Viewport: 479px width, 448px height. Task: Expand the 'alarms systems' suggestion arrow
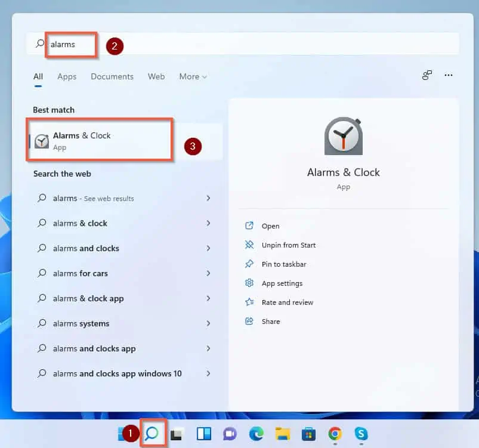tap(208, 323)
